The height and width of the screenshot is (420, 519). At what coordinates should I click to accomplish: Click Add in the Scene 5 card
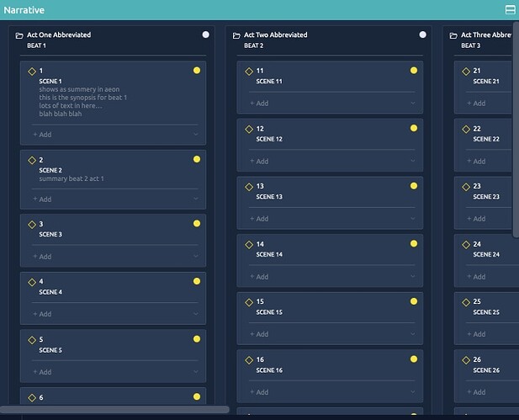point(43,372)
